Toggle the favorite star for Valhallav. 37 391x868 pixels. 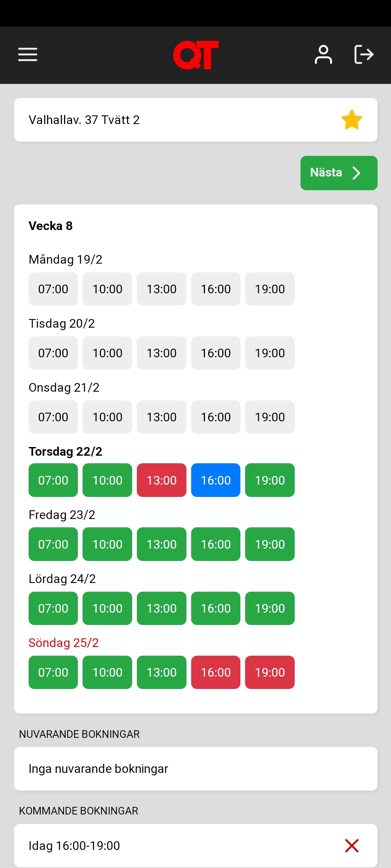(x=352, y=120)
